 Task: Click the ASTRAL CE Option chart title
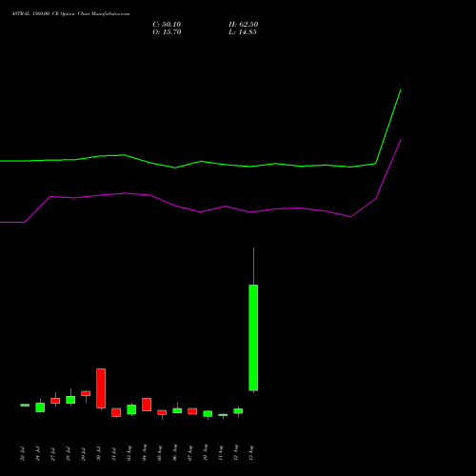coord(70,14)
